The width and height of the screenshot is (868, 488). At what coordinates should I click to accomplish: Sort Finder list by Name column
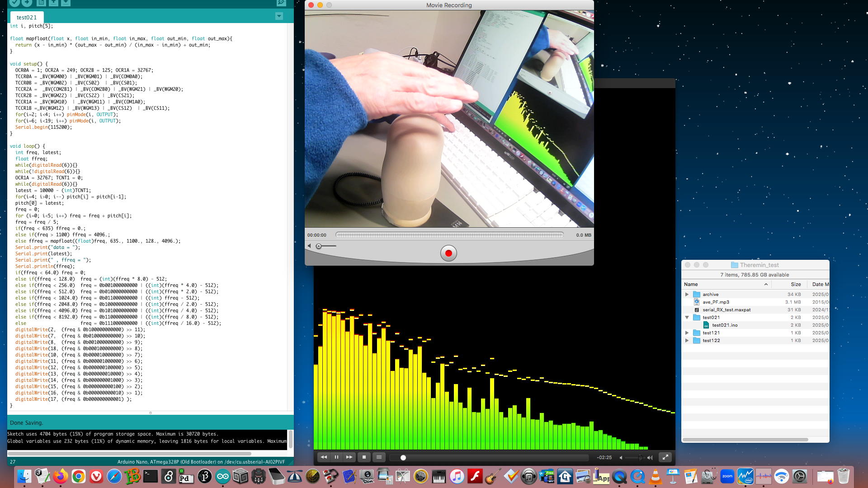(723, 284)
